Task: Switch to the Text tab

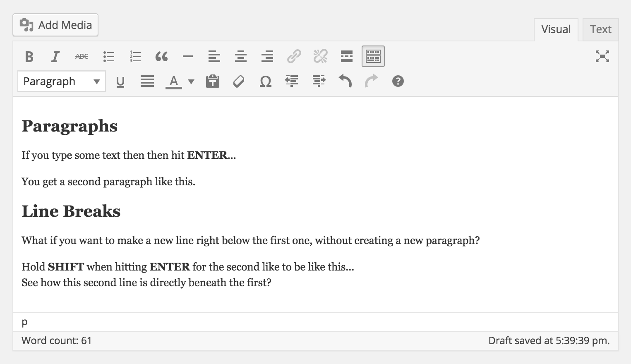Action: pos(600,29)
